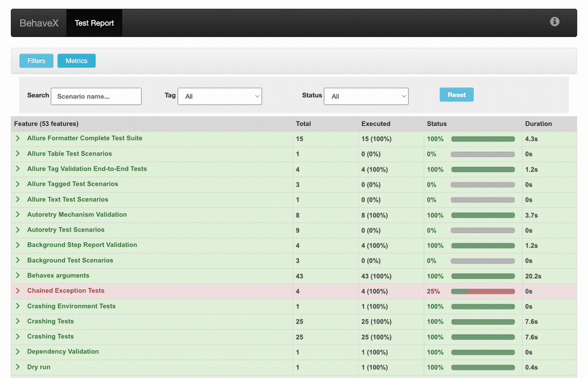Open Allure Tag Validation End-to-End Tests

[x=87, y=169]
